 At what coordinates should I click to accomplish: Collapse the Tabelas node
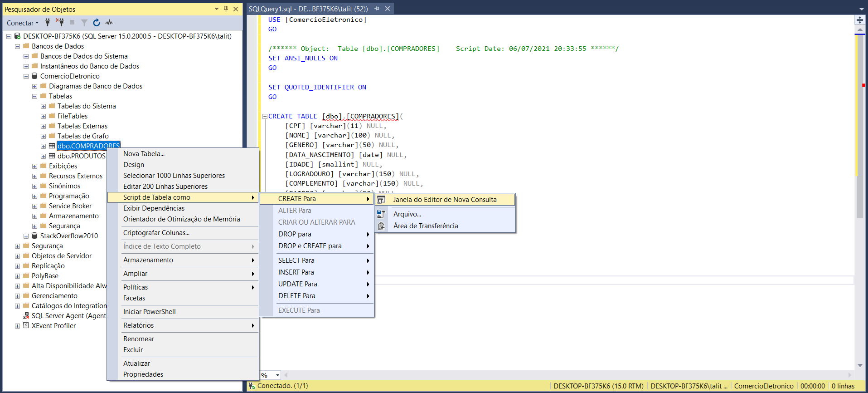(34, 96)
